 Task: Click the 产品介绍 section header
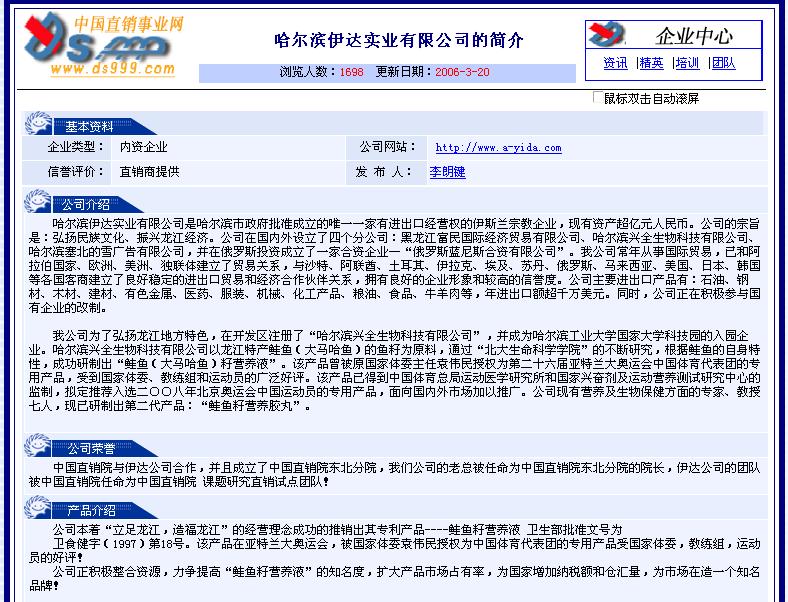91,511
